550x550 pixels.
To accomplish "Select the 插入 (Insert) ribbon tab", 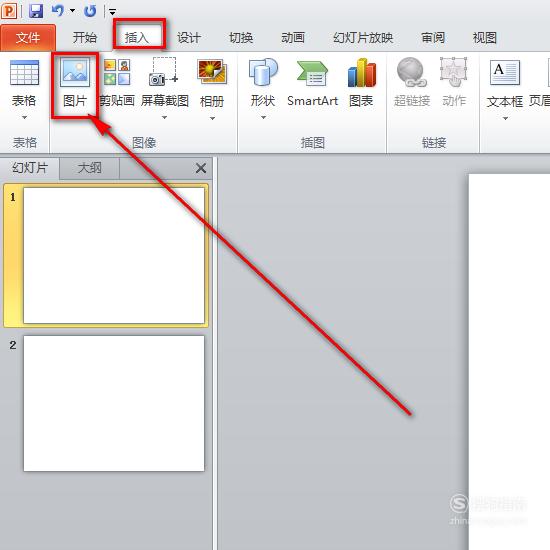I will click(137, 38).
